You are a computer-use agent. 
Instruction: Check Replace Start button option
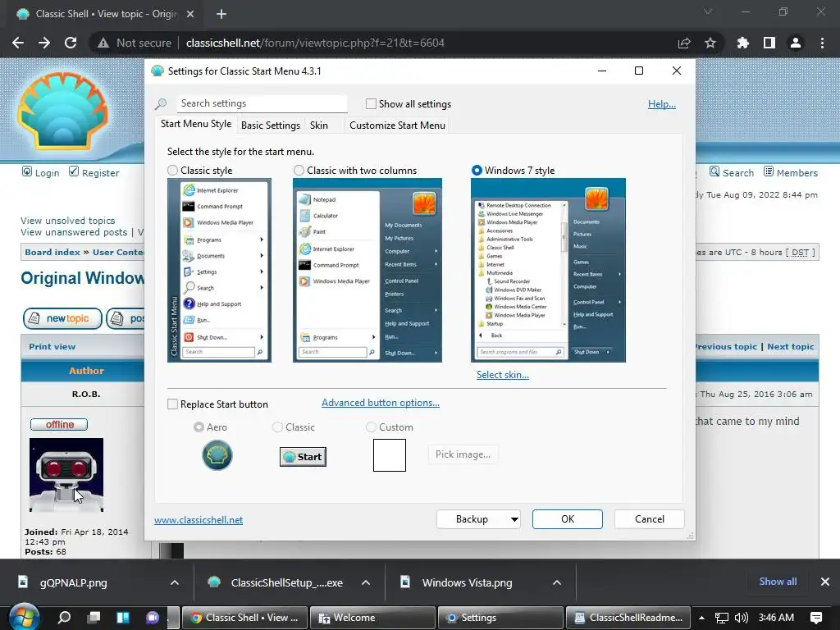[172, 404]
